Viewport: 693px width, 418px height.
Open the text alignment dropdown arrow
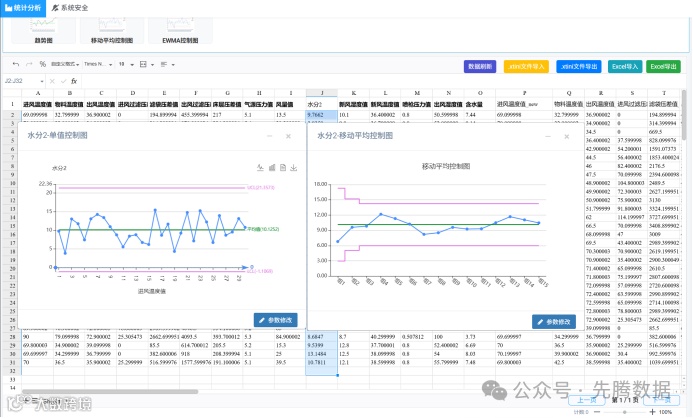pos(173,65)
